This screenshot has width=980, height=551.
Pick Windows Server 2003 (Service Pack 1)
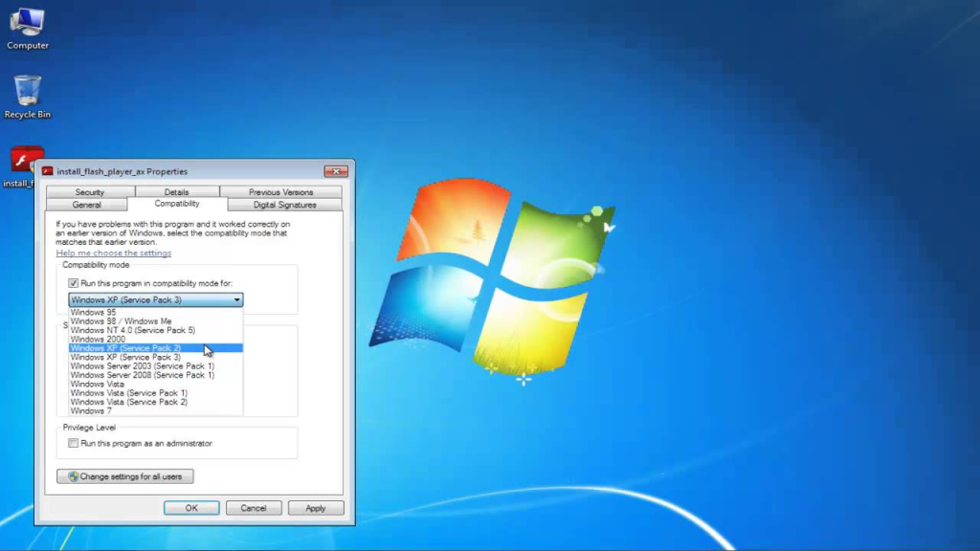point(156,366)
